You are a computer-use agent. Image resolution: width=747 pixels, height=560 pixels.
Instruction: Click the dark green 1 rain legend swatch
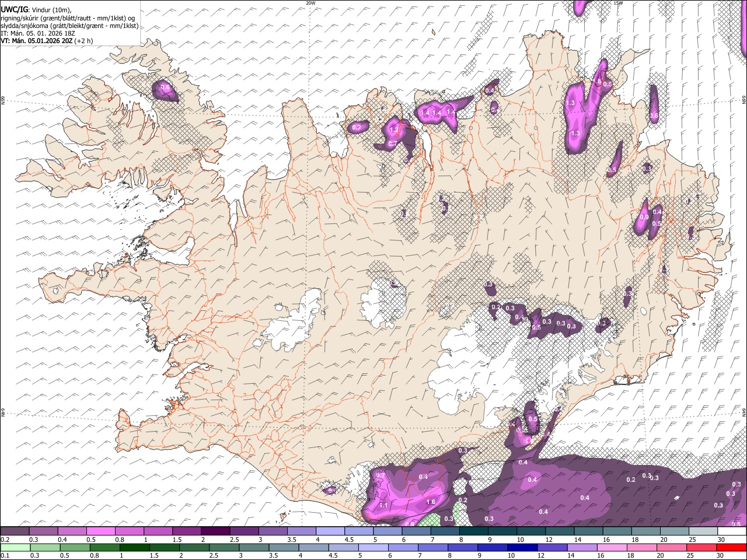click(134, 547)
